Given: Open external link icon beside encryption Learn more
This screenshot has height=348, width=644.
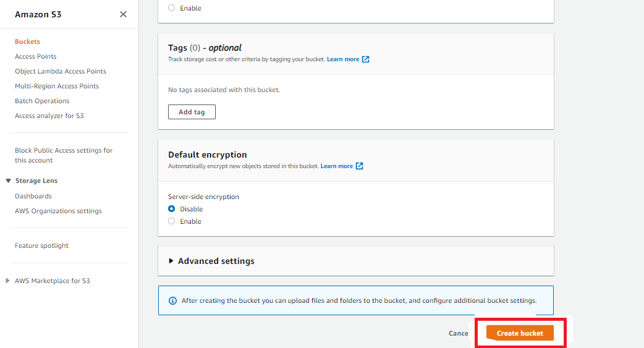Looking at the screenshot, I should pyautogui.click(x=359, y=166).
